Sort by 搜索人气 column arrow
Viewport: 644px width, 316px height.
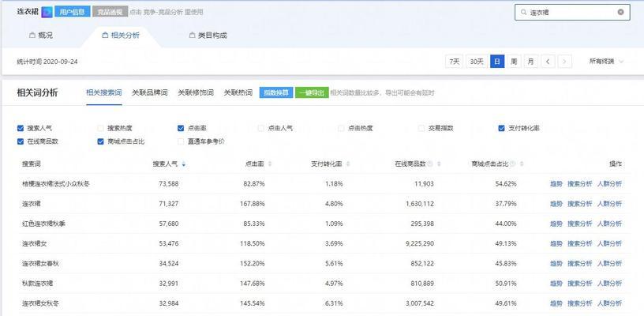(x=184, y=164)
